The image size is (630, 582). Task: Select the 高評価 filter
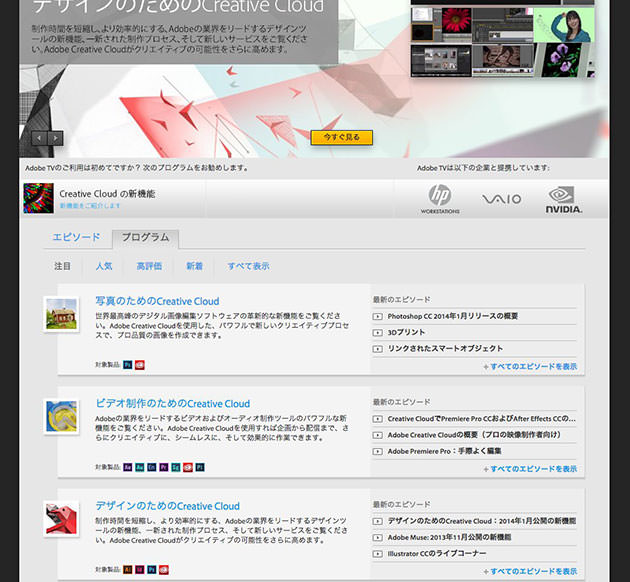pos(149,266)
